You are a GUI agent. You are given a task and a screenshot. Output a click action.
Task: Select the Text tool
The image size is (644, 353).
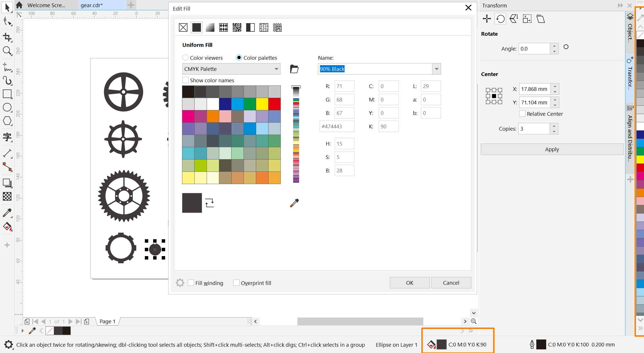7,137
